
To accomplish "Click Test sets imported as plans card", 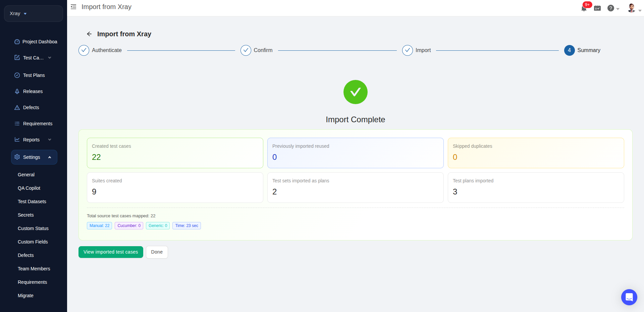I will pyautogui.click(x=356, y=187).
